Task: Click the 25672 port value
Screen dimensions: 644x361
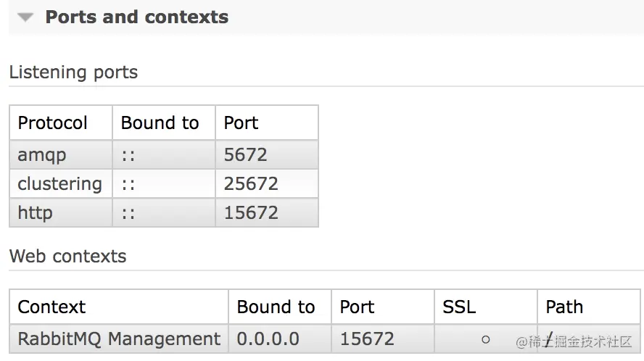Action: [251, 183]
